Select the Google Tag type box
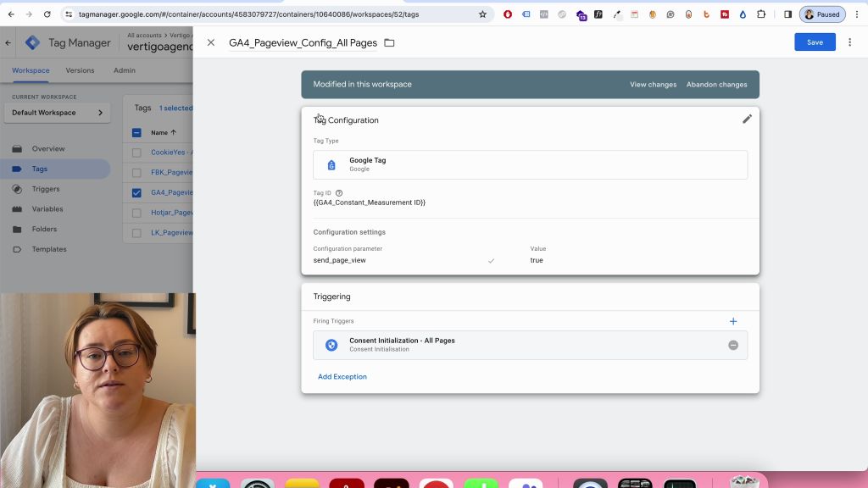Screen dimensions: 868x488 click(x=530, y=165)
